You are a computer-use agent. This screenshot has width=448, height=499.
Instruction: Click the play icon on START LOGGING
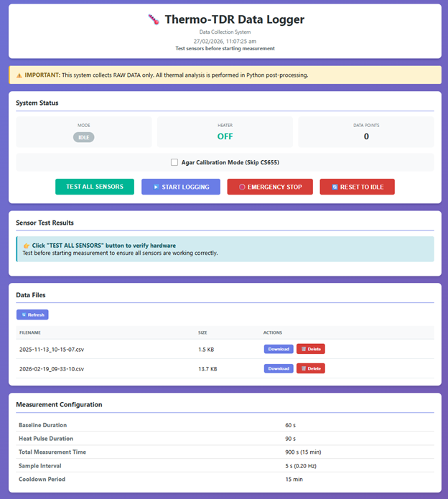pos(155,187)
